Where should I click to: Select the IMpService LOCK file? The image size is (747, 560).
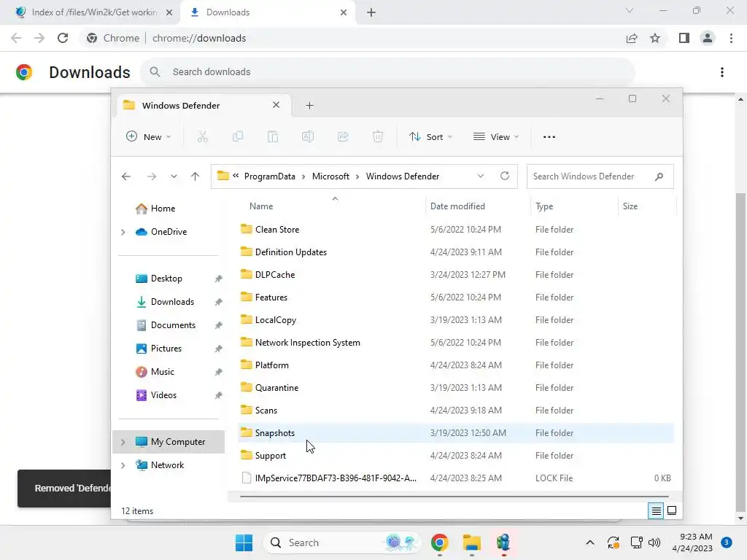[456, 478]
